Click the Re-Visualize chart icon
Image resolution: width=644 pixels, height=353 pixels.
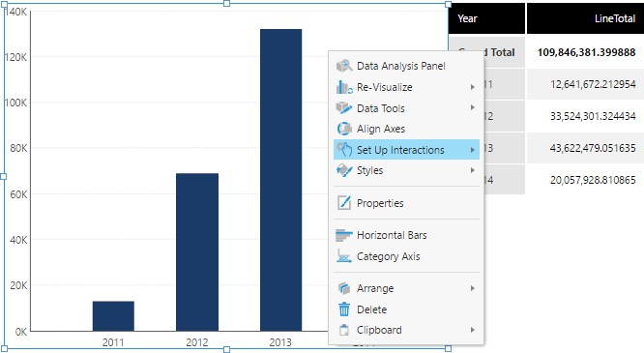coord(344,87)
